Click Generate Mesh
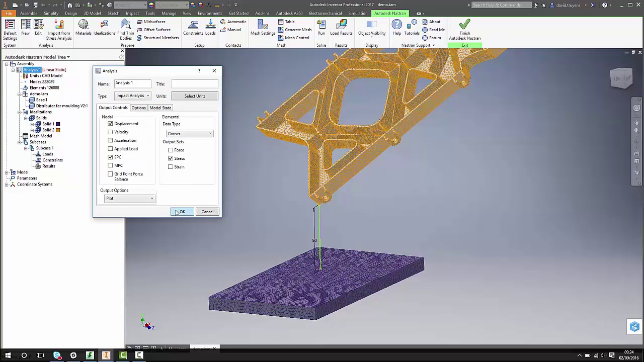644x362 pixels. (295, 30)
